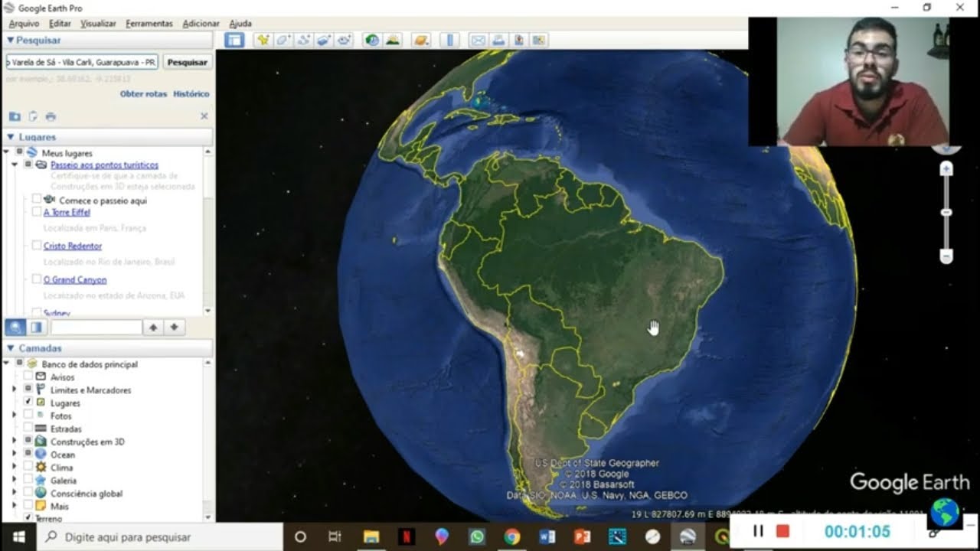This screenshot has height=551, width=980.
Task: Click the zoom slider handle
Action: coord(946,212)
